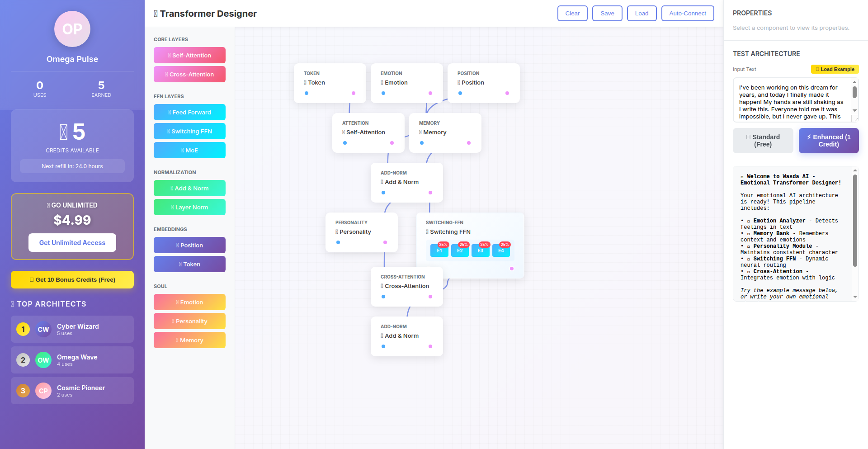
Task: Select the Self-Attention core layer component
Action: pyautogui.click(x=189, y=55)
